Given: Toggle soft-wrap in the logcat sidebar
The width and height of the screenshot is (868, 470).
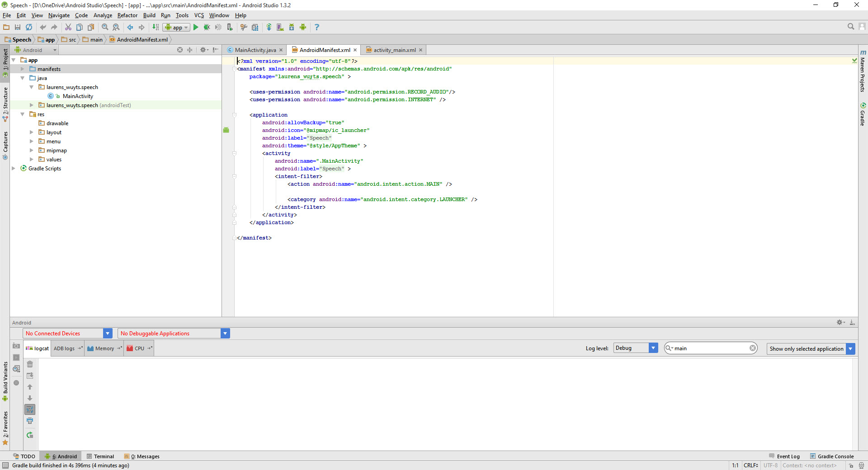Looking at the screenshot, I should [30, 409].
